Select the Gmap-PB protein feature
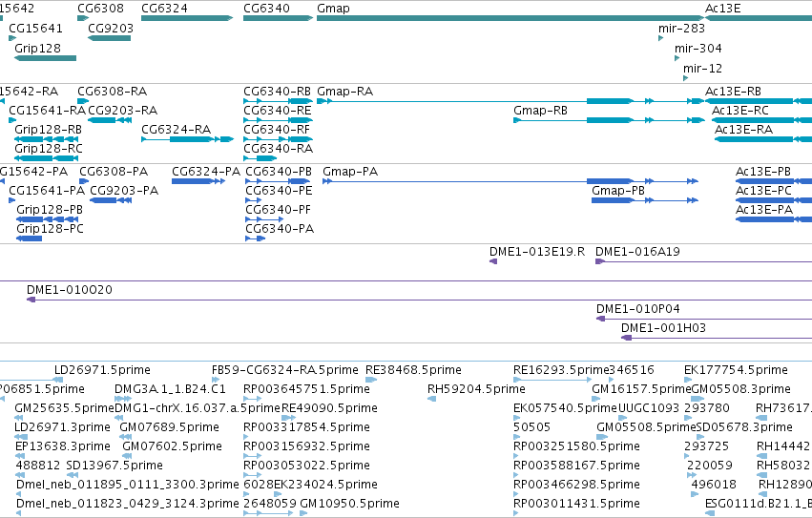 pyautogui.click(x=645, y=200)
